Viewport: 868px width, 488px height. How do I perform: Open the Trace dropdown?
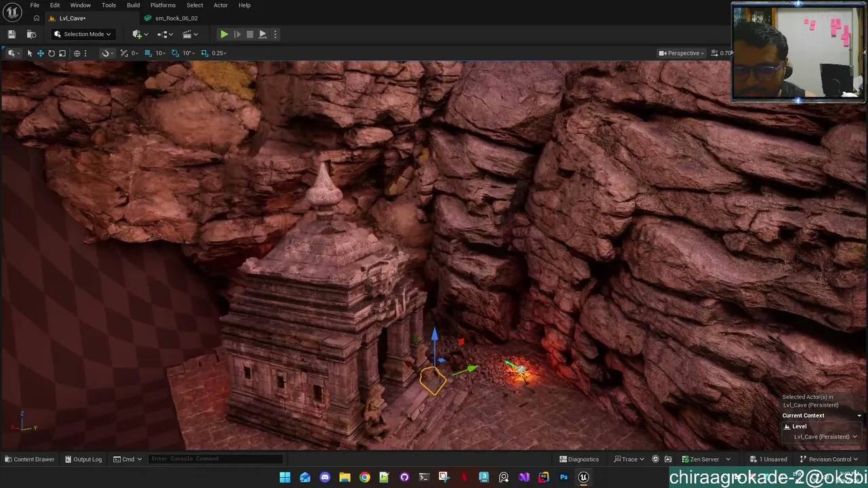[x=629, y=460]
